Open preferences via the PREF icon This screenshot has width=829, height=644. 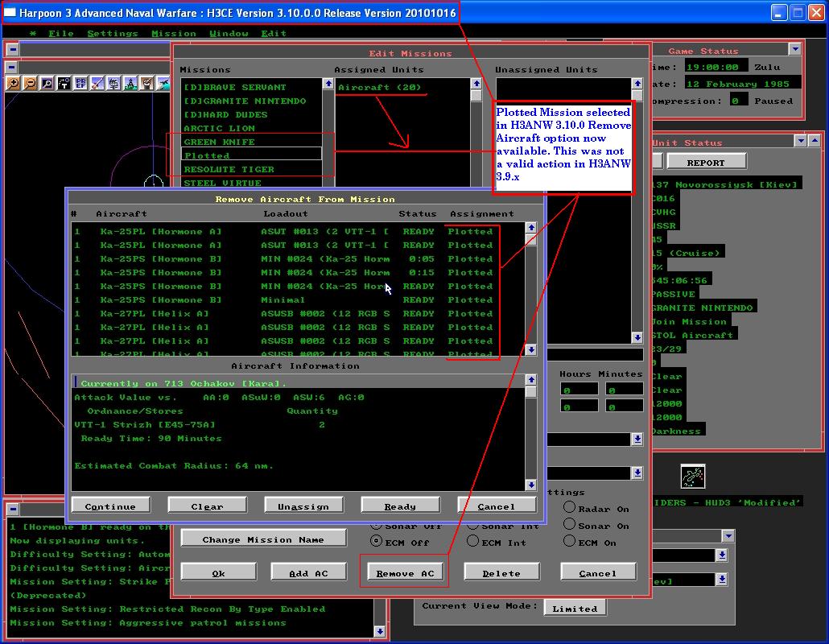[x=80, y=83]
